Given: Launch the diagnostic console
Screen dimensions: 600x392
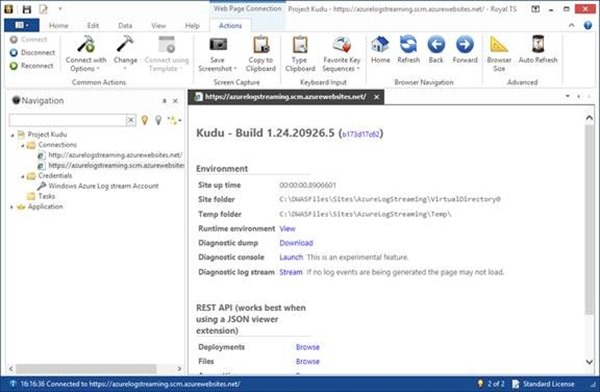Looking at the screenshot, I should point(291,257).
